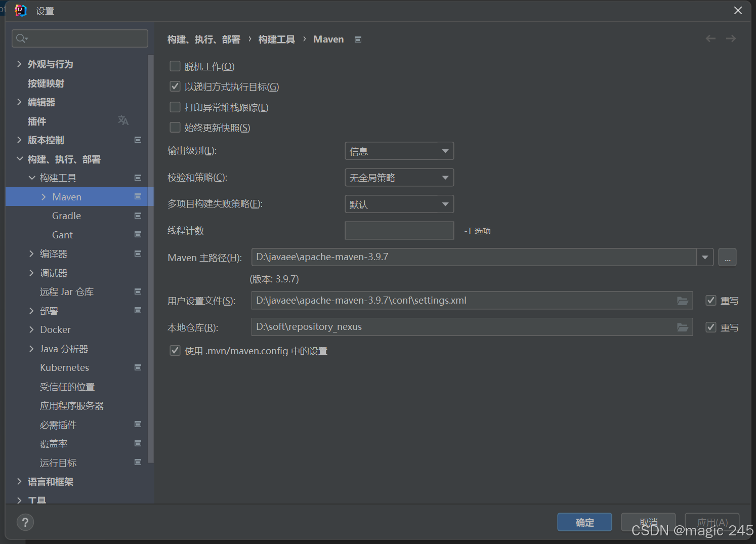
Task: Click the 线程计数 input field
Action: coord(399,230)
